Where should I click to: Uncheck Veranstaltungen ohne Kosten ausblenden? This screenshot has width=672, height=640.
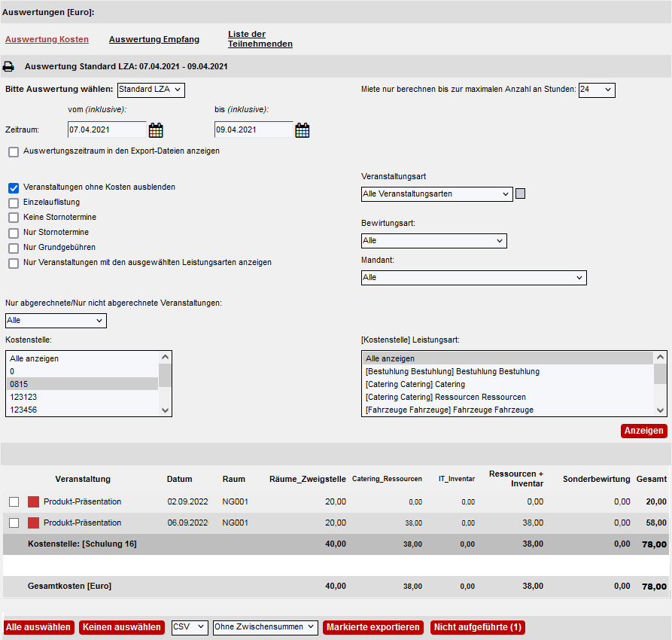[x=14, y=188]
